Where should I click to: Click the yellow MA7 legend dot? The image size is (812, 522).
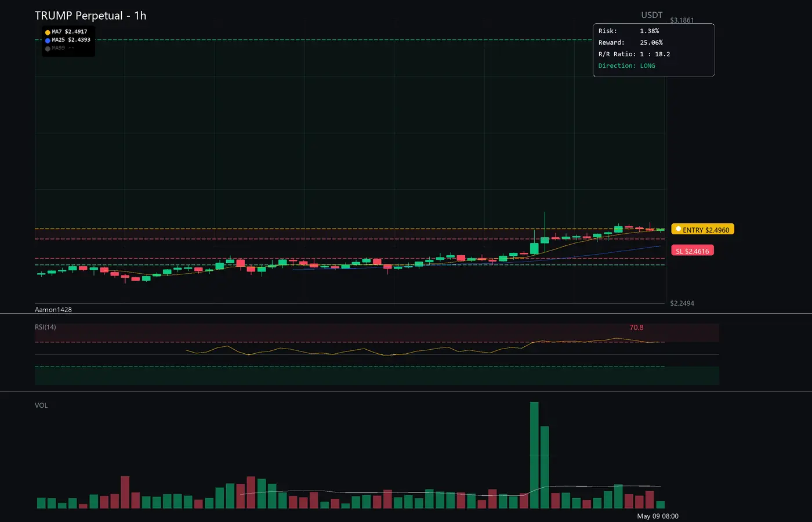pos(48,32)
